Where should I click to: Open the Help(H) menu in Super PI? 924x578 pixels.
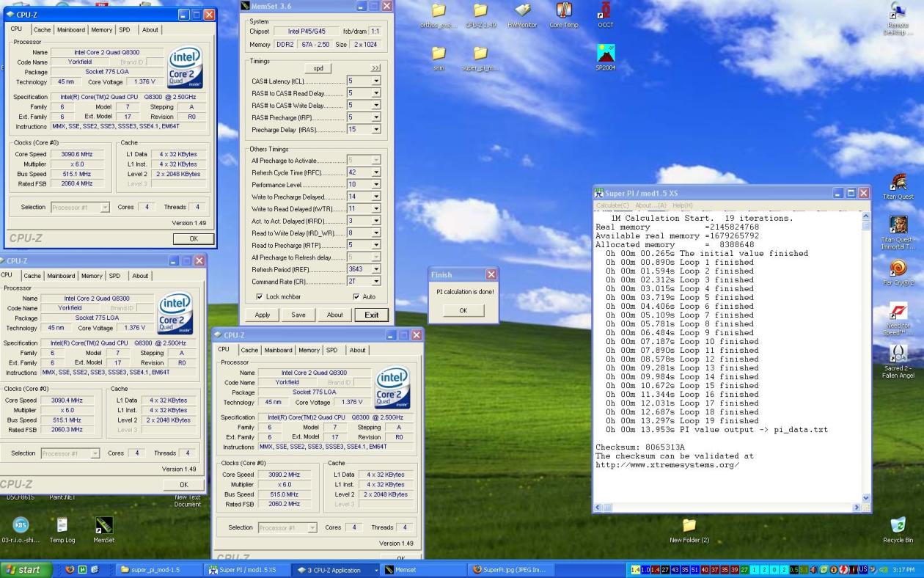point(683,205)
